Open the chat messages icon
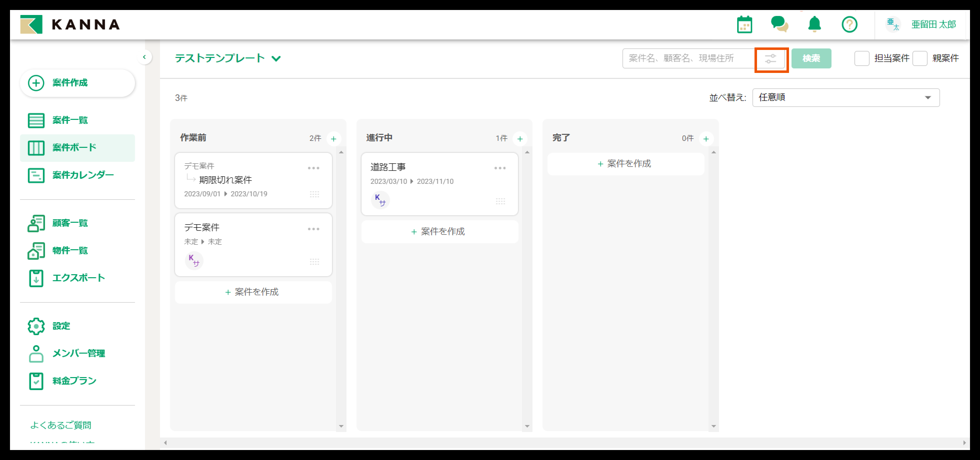This screenshot has height=460, width=980. tap(779, 24)
